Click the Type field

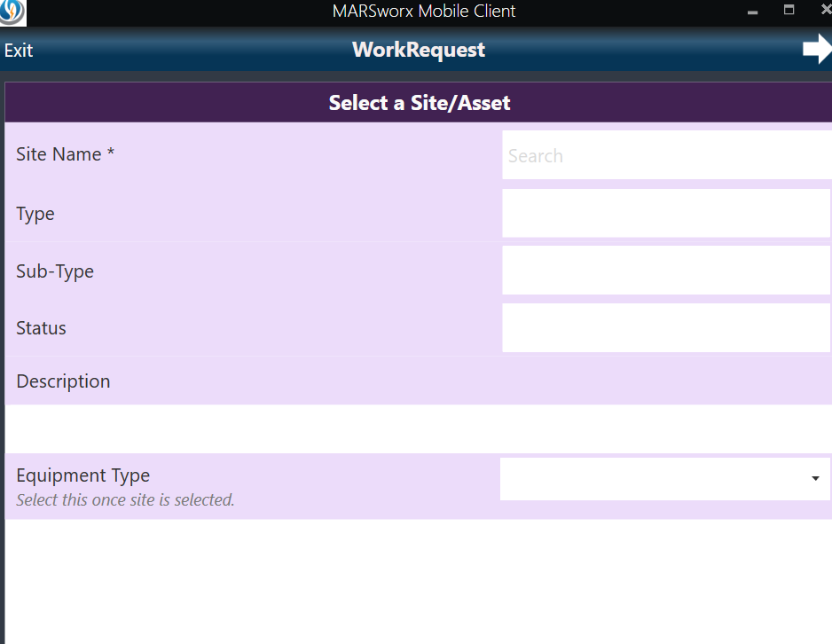pyautogui.click(x=666, y=213)
